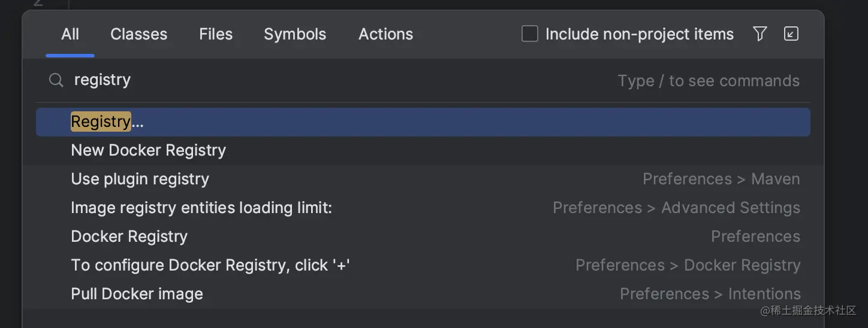Choose Use plugin registry result
This screenshot has height=328, width=868.
pyautogui.click(x=140, y=179)
